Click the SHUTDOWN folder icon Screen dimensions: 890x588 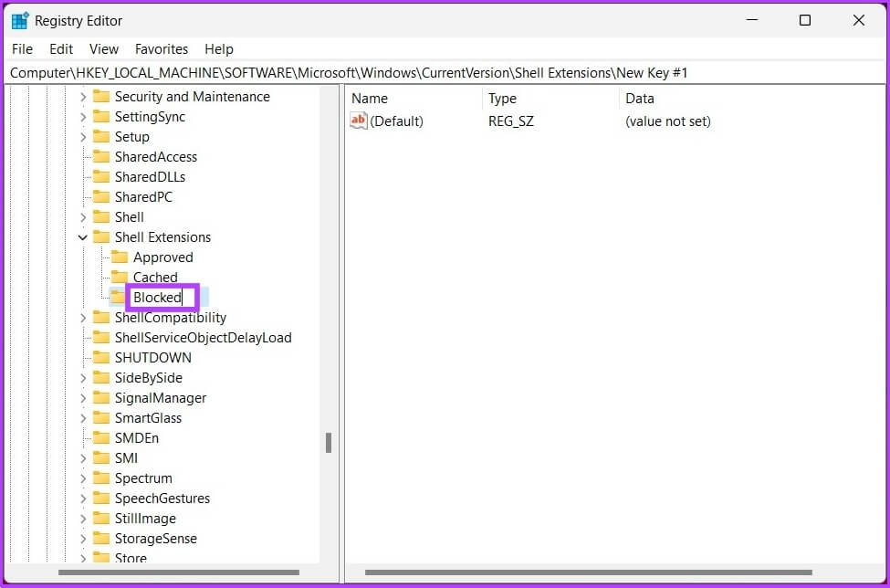point(101,358)
